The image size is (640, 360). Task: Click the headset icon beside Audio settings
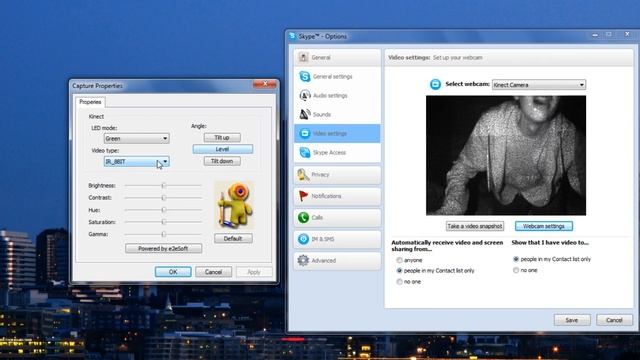(304, 96)
